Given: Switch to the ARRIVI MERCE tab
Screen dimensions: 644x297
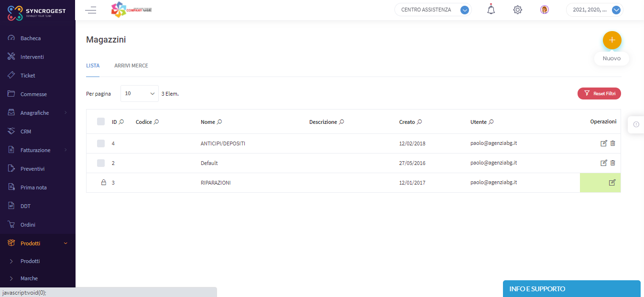Looking at the screenshot, I should pos(131,66).
